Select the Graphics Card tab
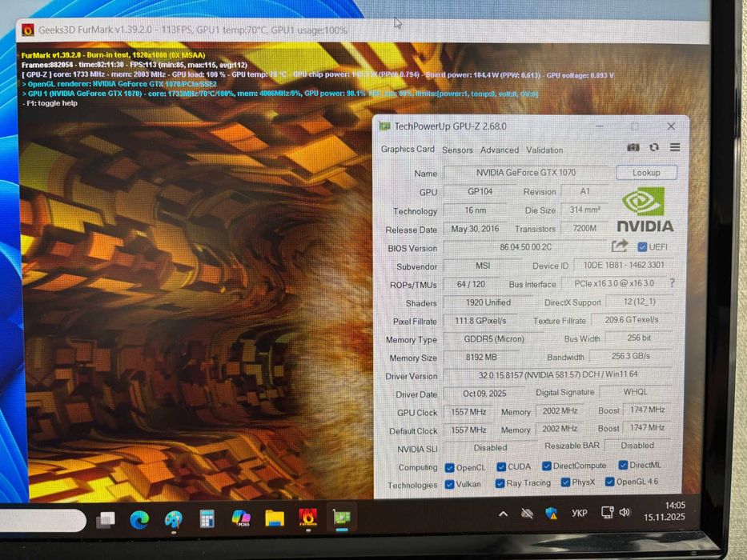Screen dimensions: 747x560 pos(408,149)
